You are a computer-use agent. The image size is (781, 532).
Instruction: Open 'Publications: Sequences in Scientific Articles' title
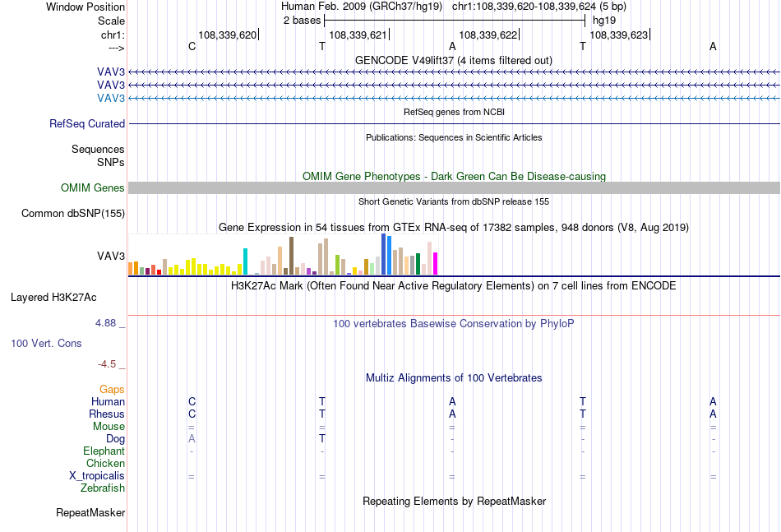click(x=454, y=137)
